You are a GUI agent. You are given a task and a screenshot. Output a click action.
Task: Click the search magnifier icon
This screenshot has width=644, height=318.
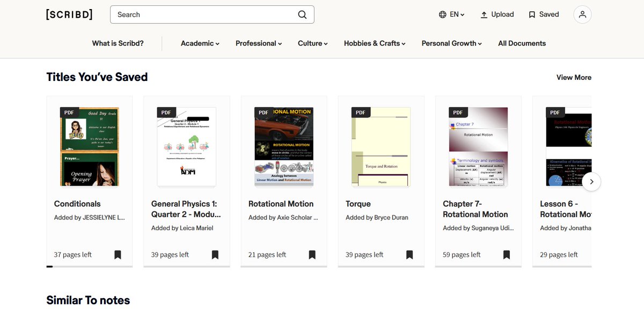(303, 14)
